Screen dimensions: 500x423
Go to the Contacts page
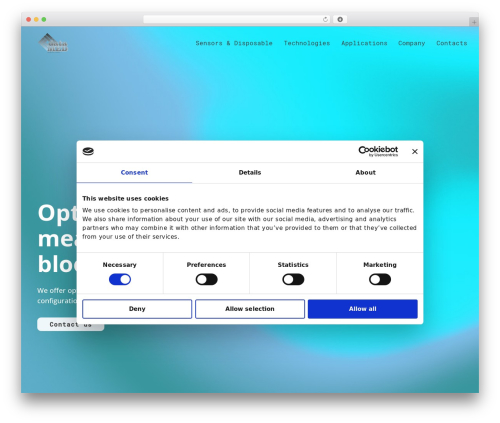point(452,43)
